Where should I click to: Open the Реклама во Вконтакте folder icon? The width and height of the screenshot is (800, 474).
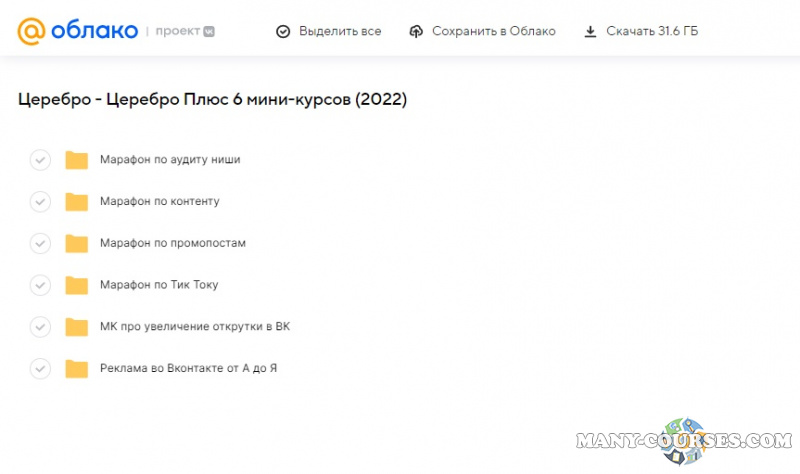(x=77, y=369)
